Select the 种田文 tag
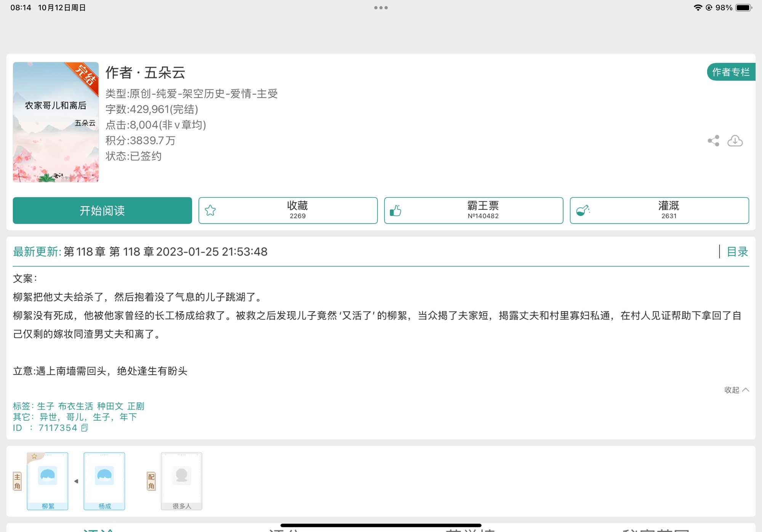This screenshot has width=762, height=532. [x=110, y=406]
